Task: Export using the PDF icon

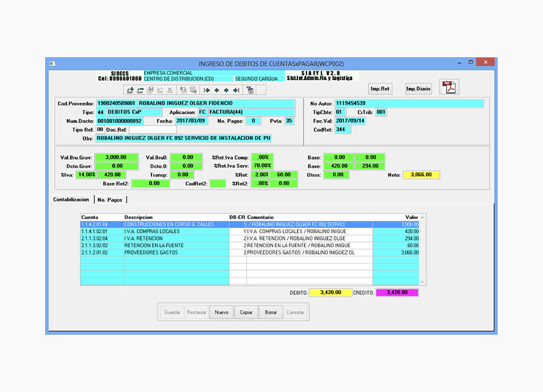Action: click(x=449, y=87)
